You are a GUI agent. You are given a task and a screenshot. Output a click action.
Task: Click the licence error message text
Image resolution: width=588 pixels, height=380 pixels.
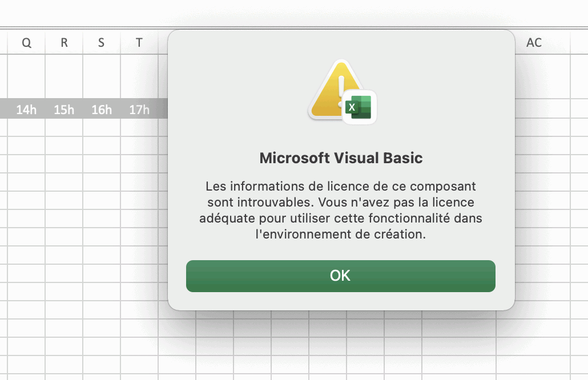tap(341, 211)
